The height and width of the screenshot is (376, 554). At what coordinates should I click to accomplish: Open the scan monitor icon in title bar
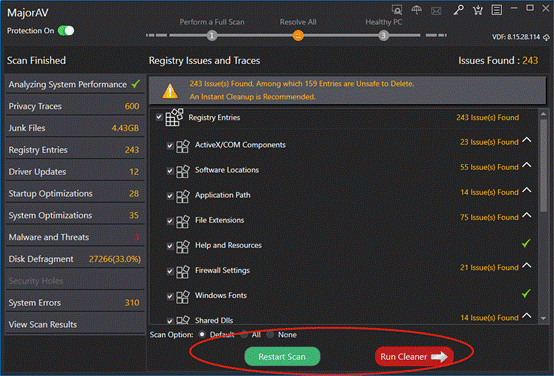pyautogui.click(x=397, y=10)
